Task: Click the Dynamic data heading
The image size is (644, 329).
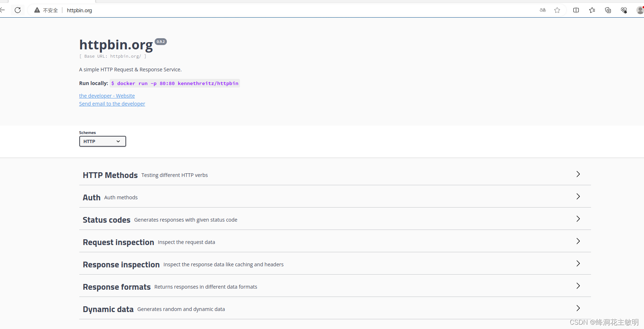Action: [x=108, y=309]
